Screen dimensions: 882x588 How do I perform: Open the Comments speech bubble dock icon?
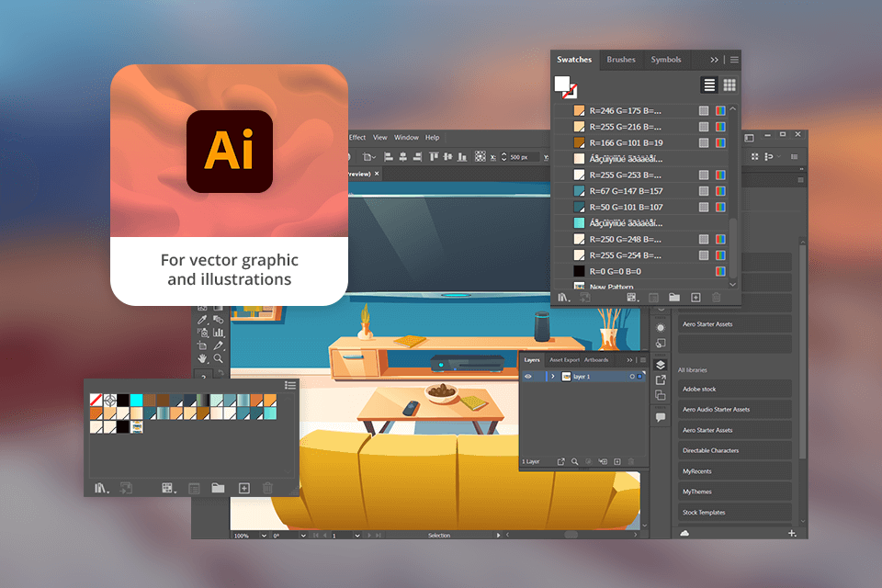[x=661, y=417]
